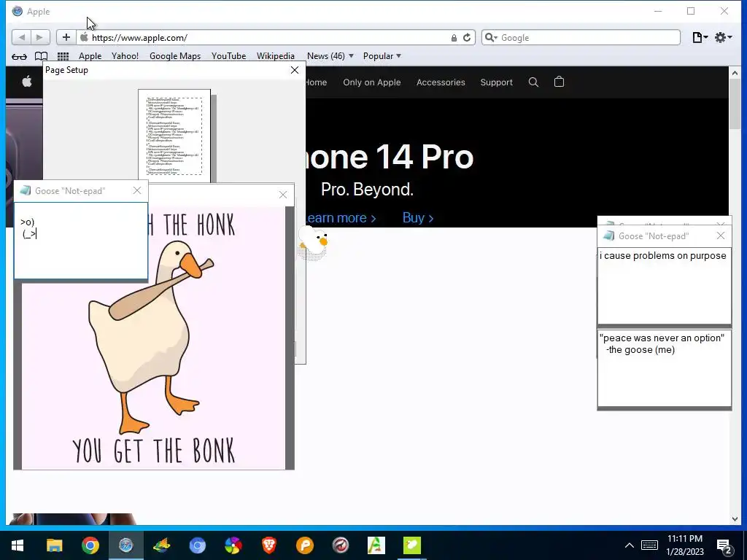Image resolution: width=747 pixels, height=560 pixels.
Task: Reload the page with the refresh icon
Action: (x=467, y=38)
